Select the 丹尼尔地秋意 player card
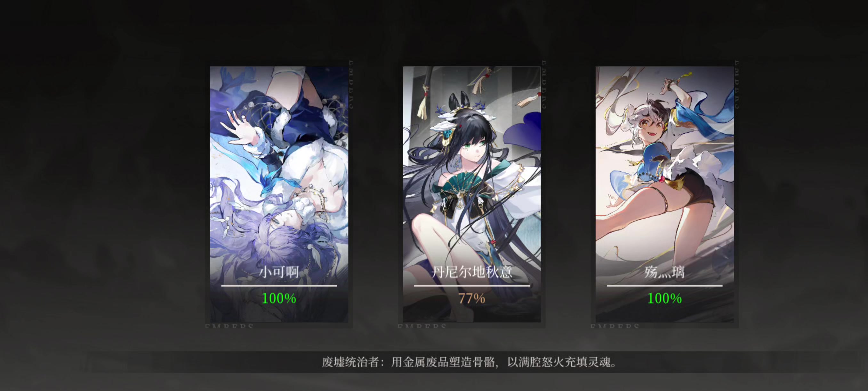 (x=472, y=194)
